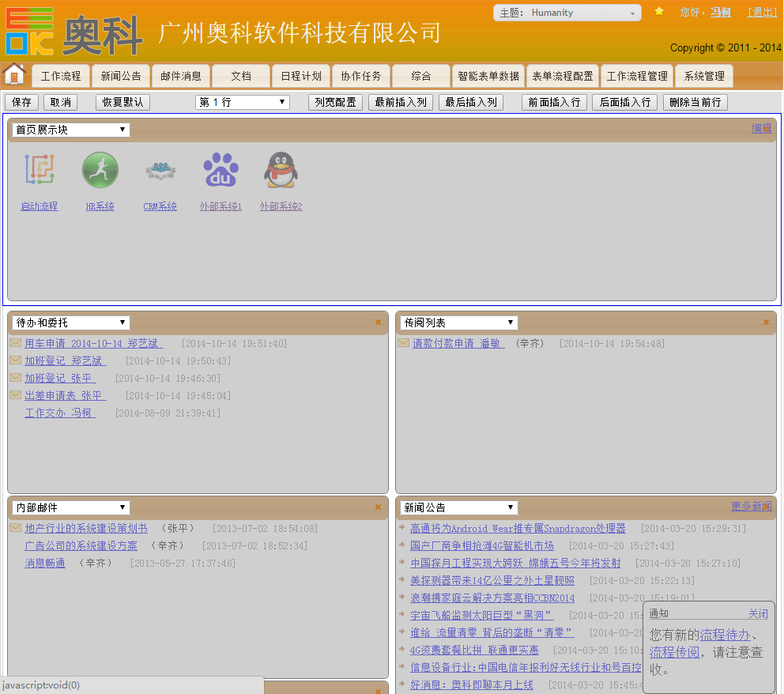Click the home icon tab
Image resolution: width=784 pixels, height=694 pixels.
click(x=14, y=74)
